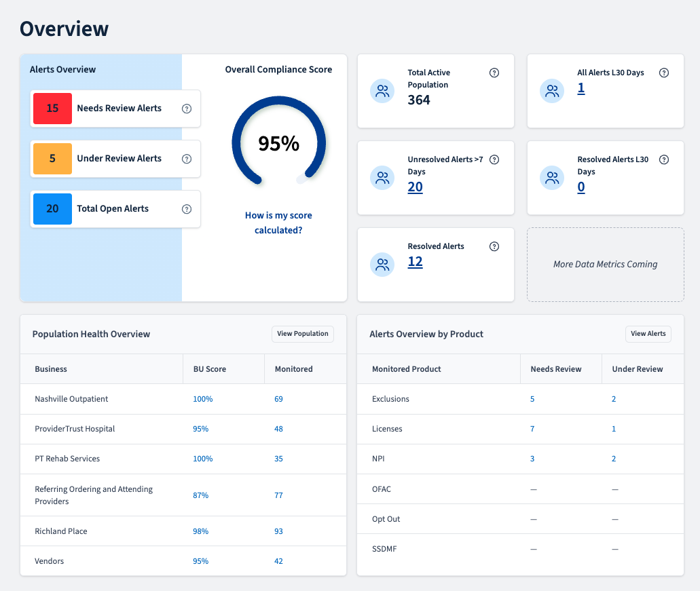
Task: Click help icon beside Under Review Alerts
Action: click(x=187, y=159)
